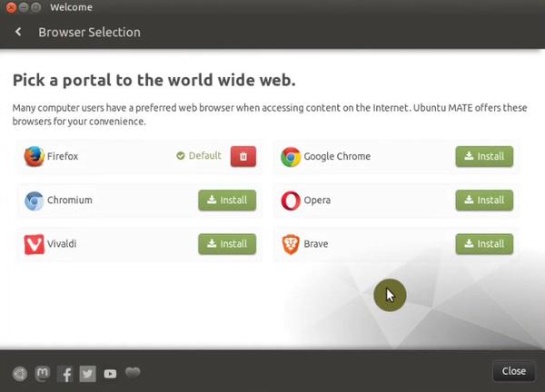Image resolution: width=545 pixels, height=392 pixels.
Task: Click the heart donate icon in footer
Action: [133, 372]
